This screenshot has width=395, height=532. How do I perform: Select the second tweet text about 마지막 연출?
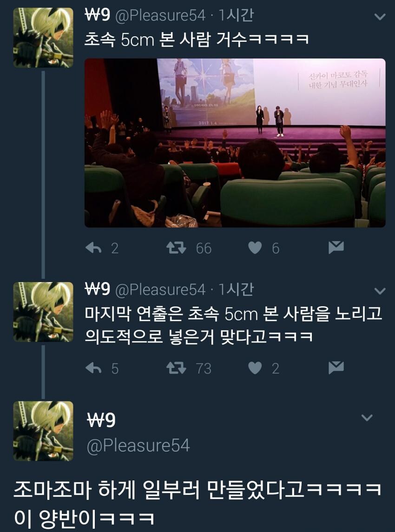[233, 325]
